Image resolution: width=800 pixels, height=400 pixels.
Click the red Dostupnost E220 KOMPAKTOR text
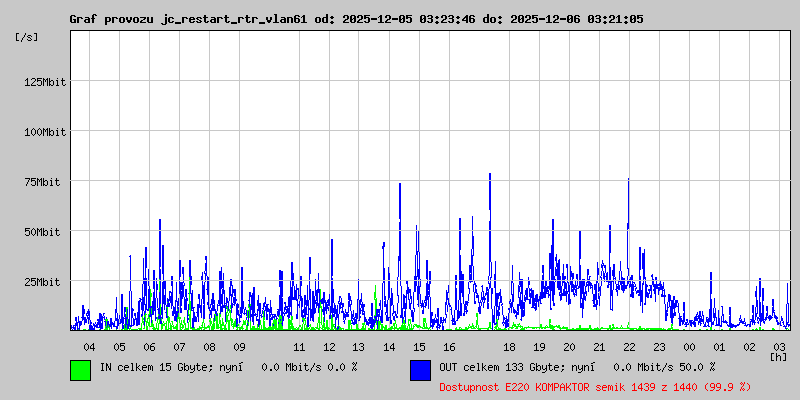click(x=594, y=386)
